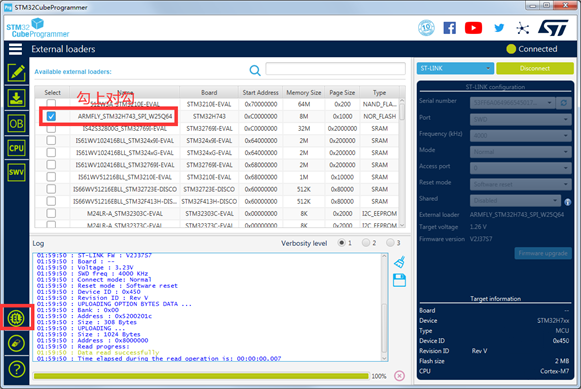
Task: Click the Disconnect button
Action: [x=535, y=68]
